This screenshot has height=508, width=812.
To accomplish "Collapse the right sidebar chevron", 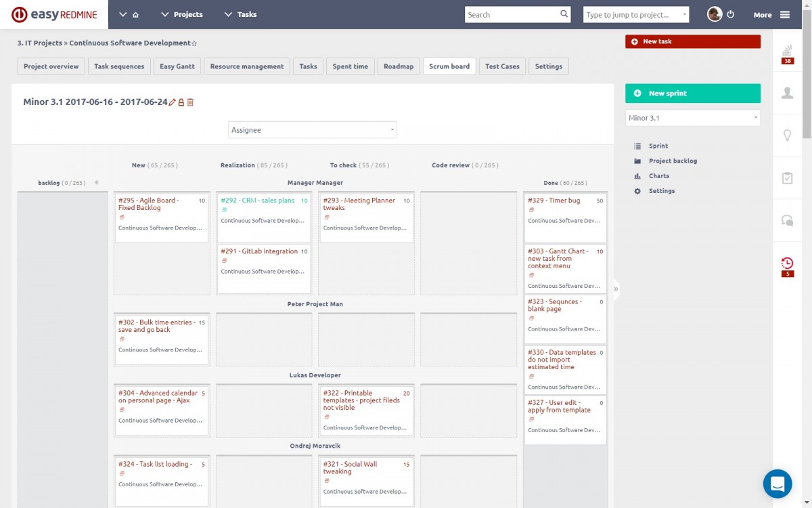I will pyautogui.click(x=616, y=289).
